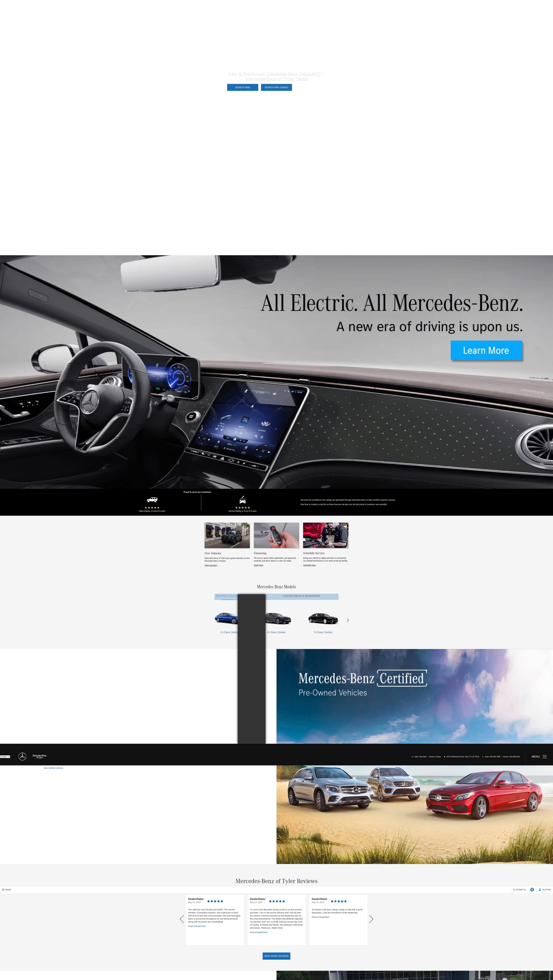Open My Profile link
Screen dimensions: 553x980
(545, 889)
